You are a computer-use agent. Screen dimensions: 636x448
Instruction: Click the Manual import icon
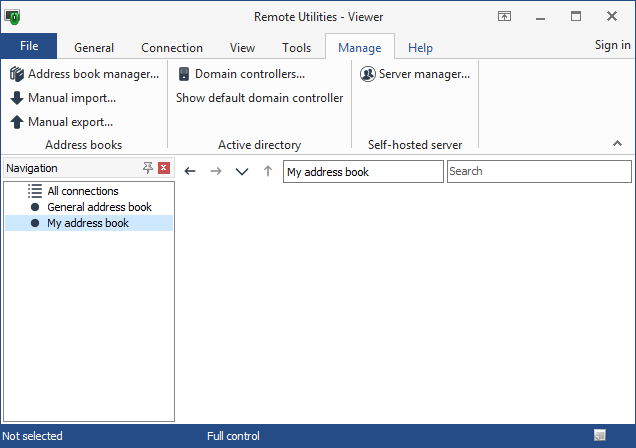[x=17, y=98]
